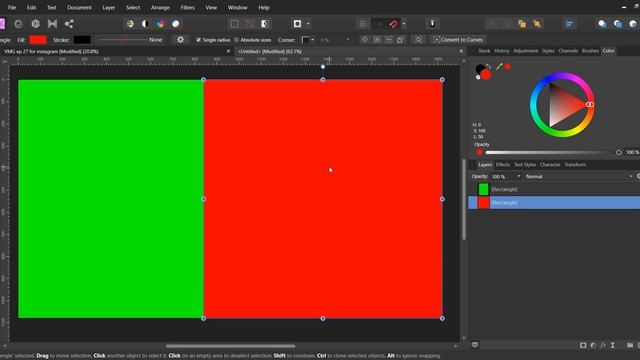Image resolution: width=640 pixels, height=360 pixels.
Task: Open Live Filters hourglass icon
Action: (x=613, y=345)
